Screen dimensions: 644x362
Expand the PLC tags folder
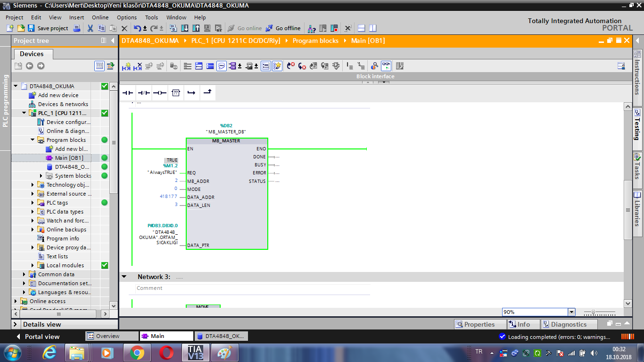pos(33,203)
